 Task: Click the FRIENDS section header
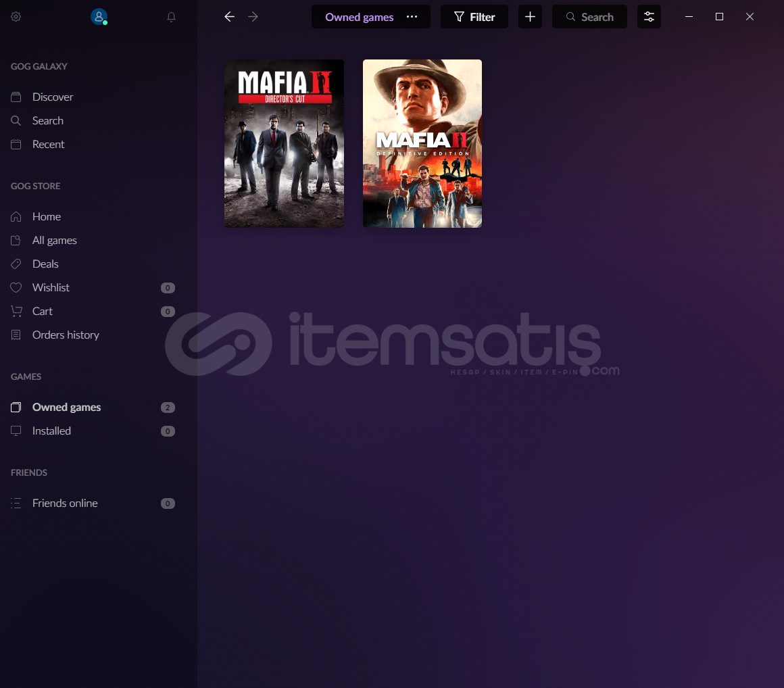(x=29, y=472)
